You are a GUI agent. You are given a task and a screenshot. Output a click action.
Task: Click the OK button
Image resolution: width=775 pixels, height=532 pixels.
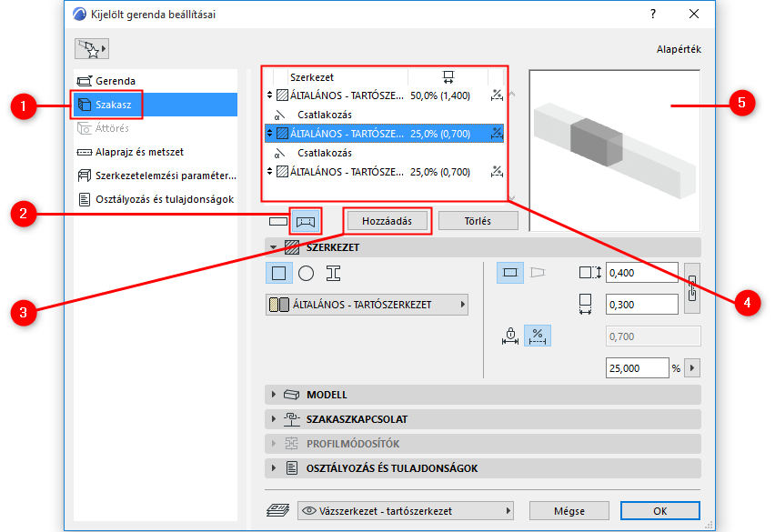pos(659,511)
